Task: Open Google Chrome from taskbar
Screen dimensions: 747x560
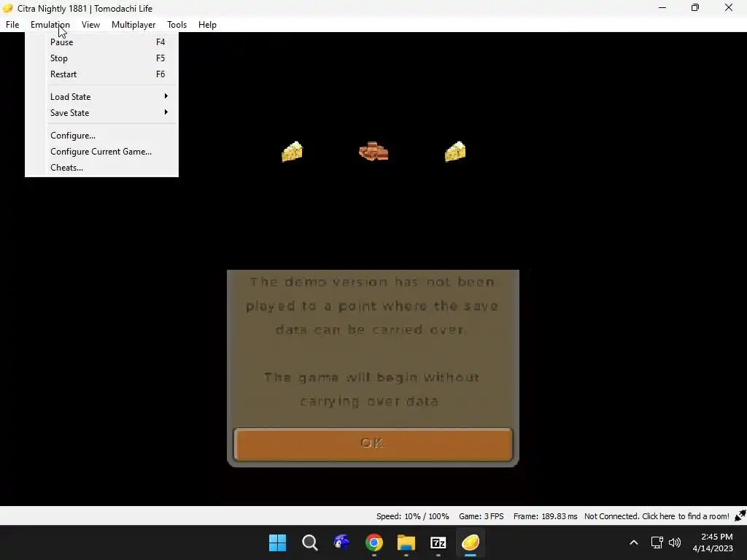Action: pyautogui.click(x=374, y=542)
